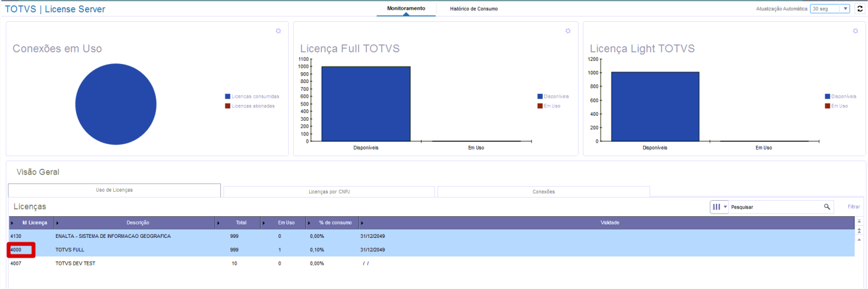Open the Histórico de Consumo tab

[x=473, y=9]
